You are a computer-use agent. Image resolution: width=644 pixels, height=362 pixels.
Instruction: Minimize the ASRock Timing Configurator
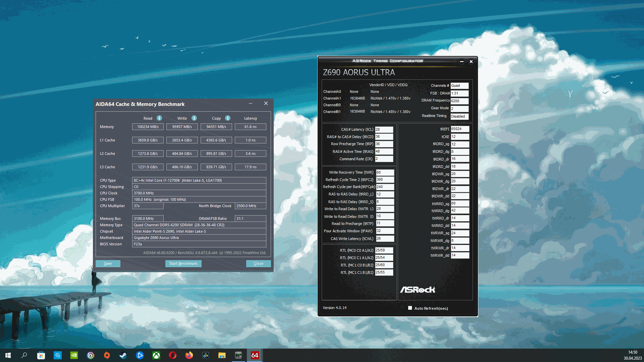tap(462, 61)
